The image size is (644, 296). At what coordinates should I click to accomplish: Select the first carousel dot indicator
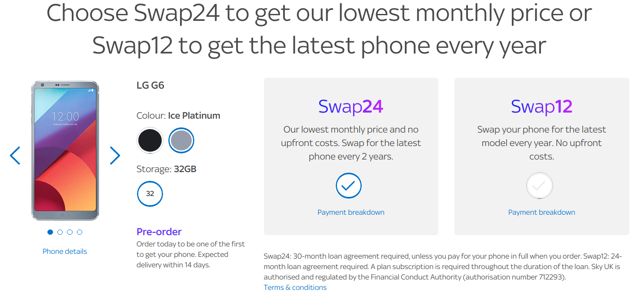pyautogui.click(x=50, y=232)
